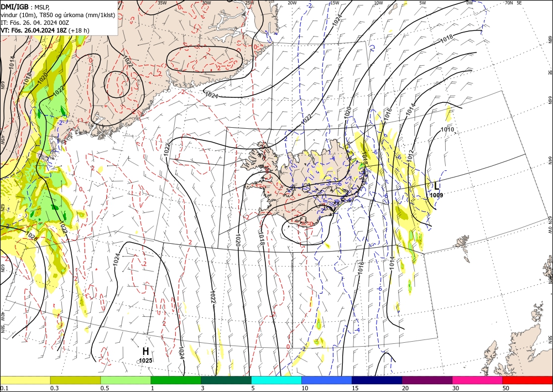Click the "70N 5E" corner label
This screenshot has width=553, height=392.
coord(513,3)
